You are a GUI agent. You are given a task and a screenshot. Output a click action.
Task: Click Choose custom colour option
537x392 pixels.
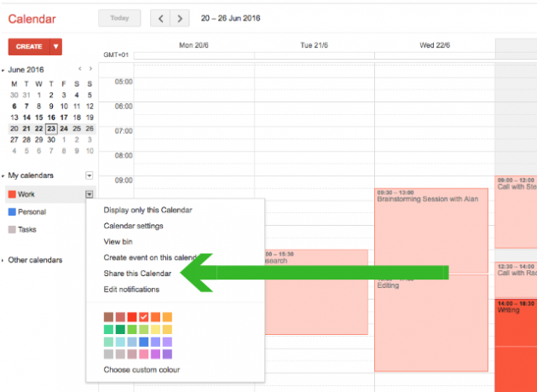(x=141, y=370)
